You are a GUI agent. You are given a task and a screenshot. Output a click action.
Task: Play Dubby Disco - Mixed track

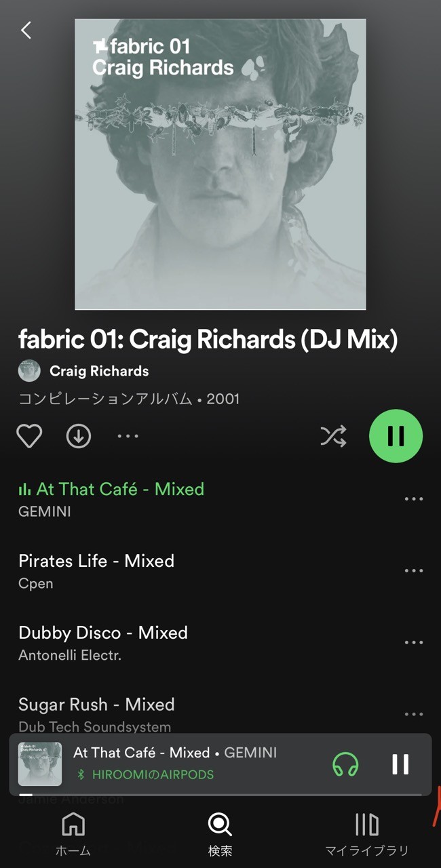[x=204, y=643]
